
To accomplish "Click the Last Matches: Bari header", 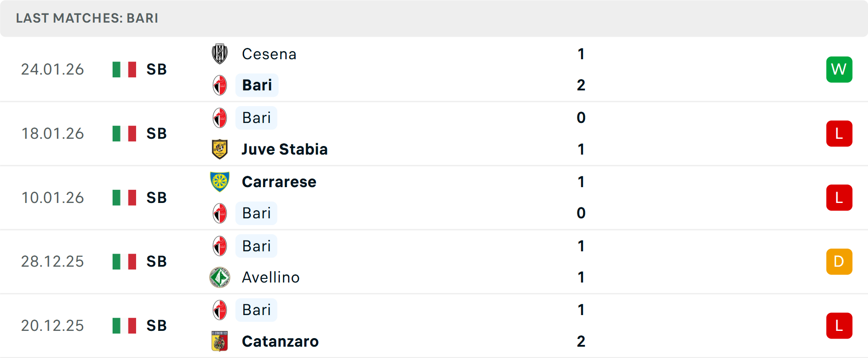I will click(x=87, y=18).
